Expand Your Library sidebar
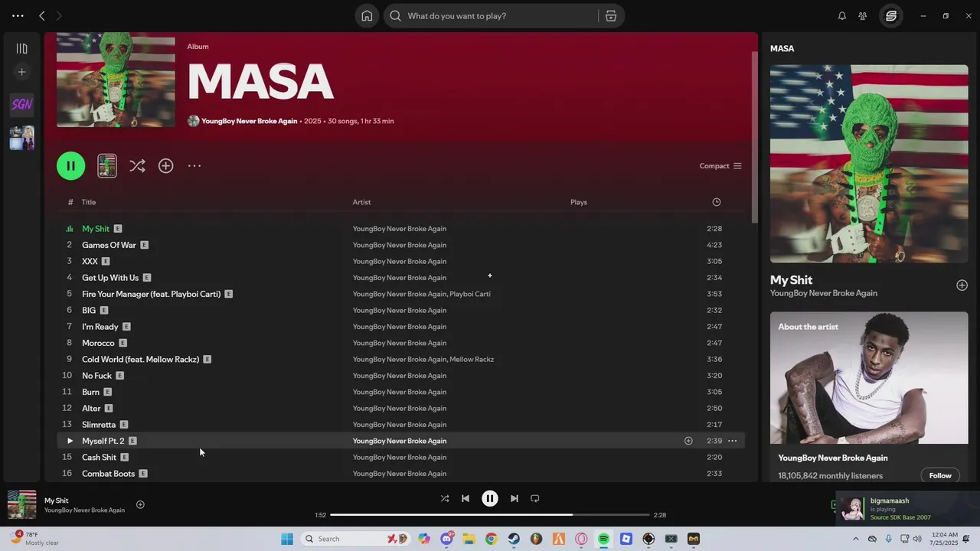 pos(21,48)
